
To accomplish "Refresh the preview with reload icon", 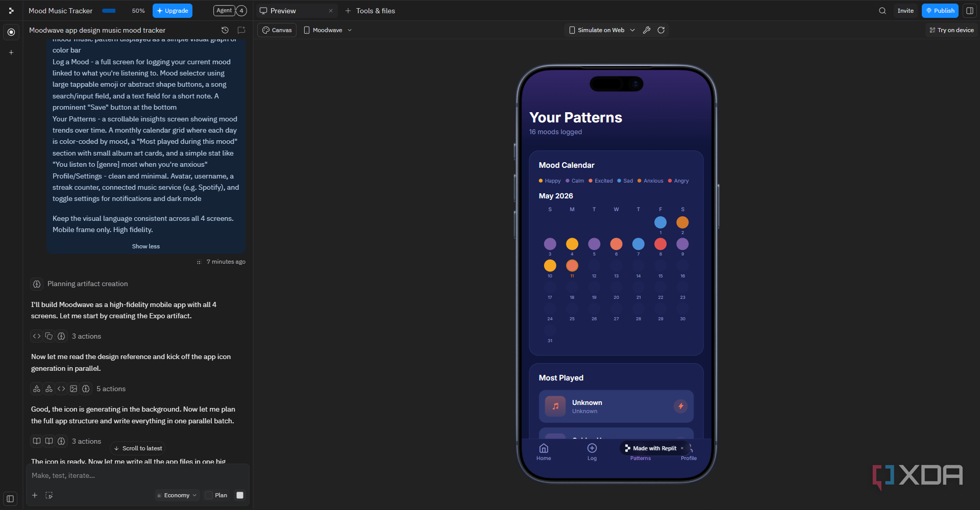I will pos(661,30).
